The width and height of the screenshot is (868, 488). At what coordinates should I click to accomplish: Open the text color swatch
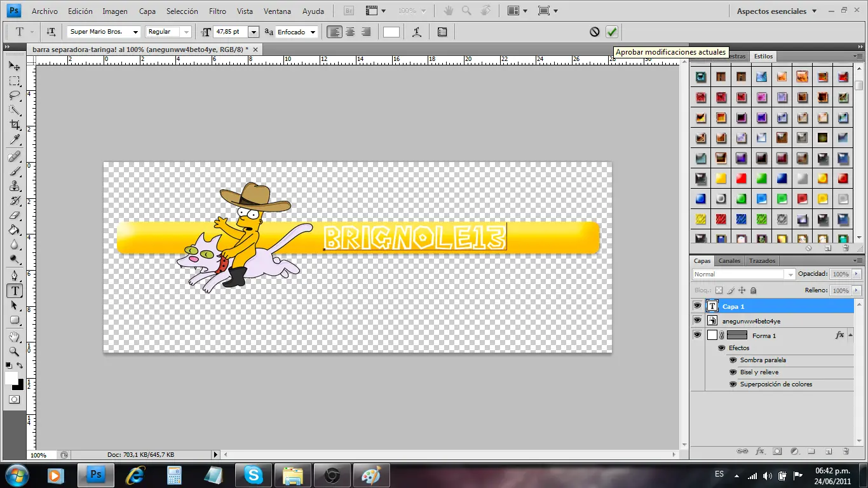click(391, 32)
